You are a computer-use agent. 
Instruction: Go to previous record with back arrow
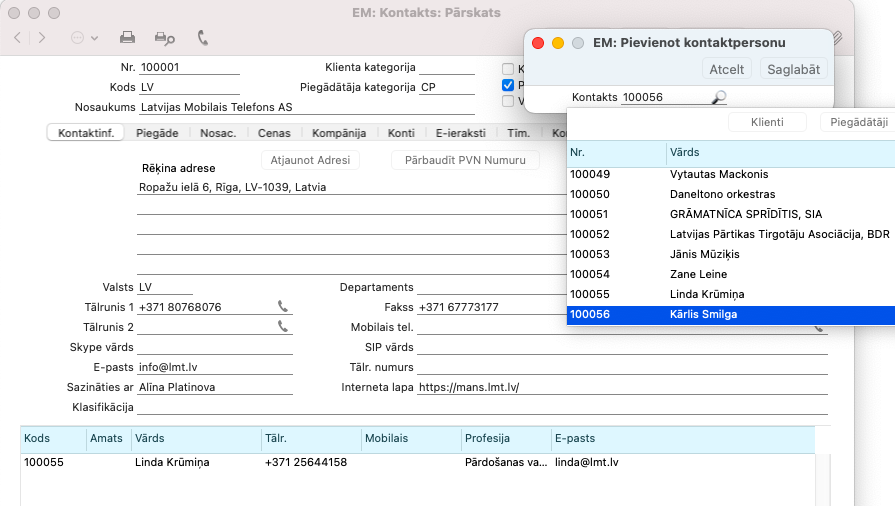pos(18,38)
